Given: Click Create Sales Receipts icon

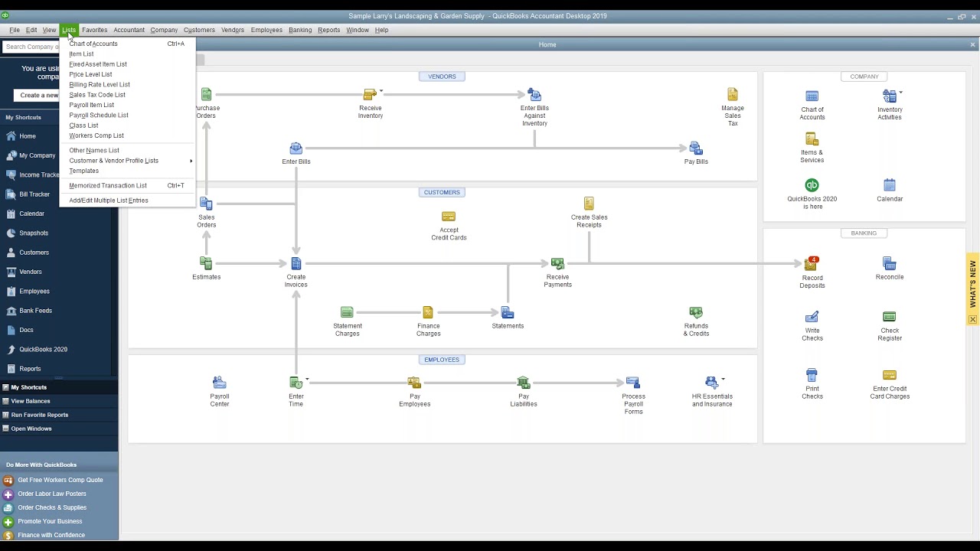Looking at the screenshot, I should (589, 204).
